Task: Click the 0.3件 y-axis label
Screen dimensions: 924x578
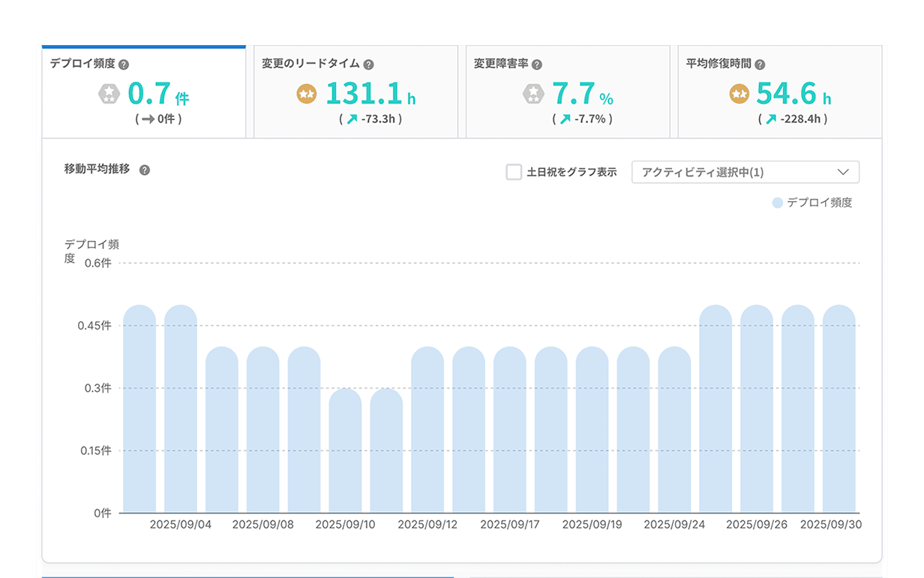Action: coord(97,388)
